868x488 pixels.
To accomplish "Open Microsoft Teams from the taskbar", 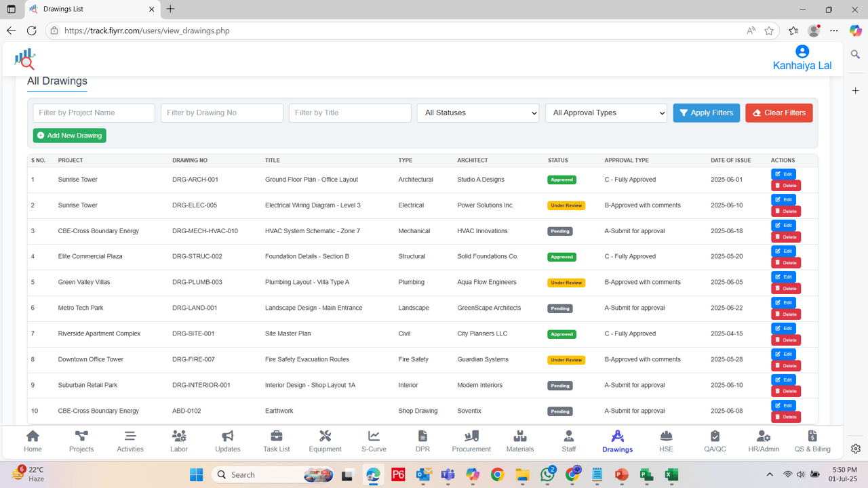I will click(448, 474).
